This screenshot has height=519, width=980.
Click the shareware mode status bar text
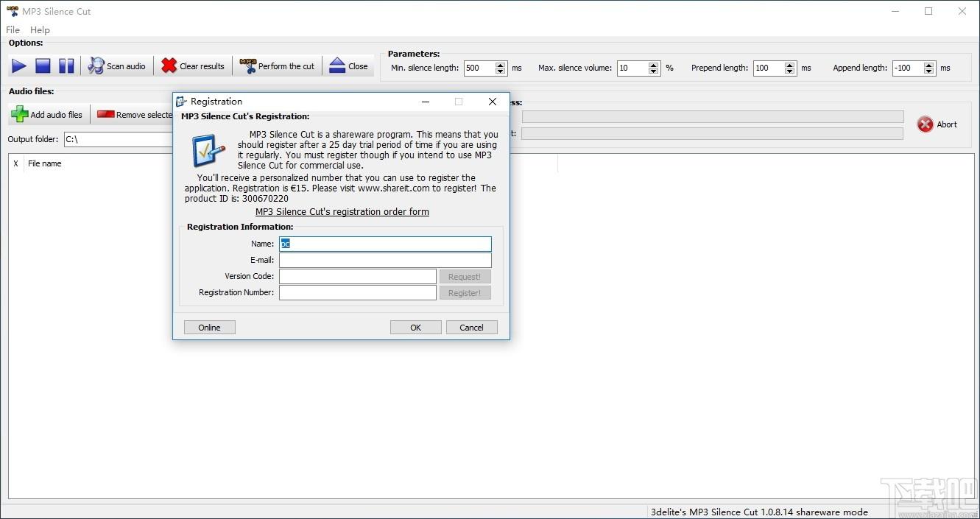(759, 512)
